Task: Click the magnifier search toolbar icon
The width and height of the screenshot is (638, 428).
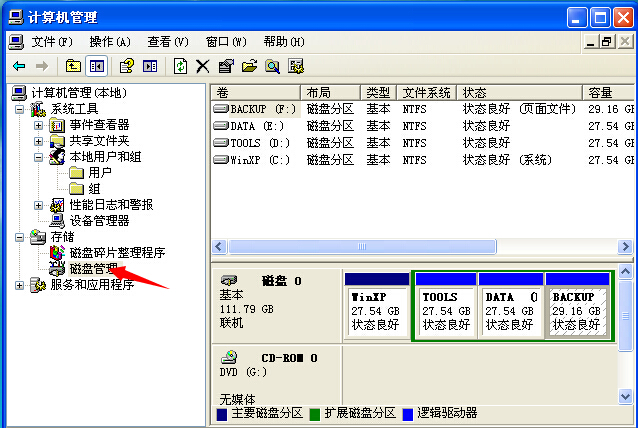Action: click(272, 66)
